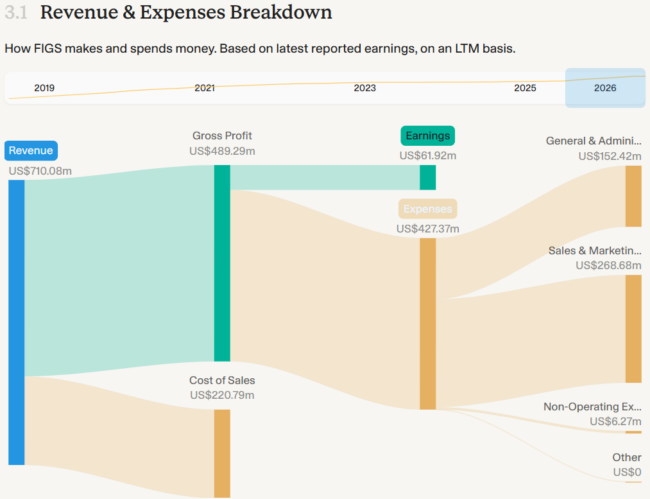Jump to 2023 on the timeline
The image size is (650, 499).
click(365, 88)
